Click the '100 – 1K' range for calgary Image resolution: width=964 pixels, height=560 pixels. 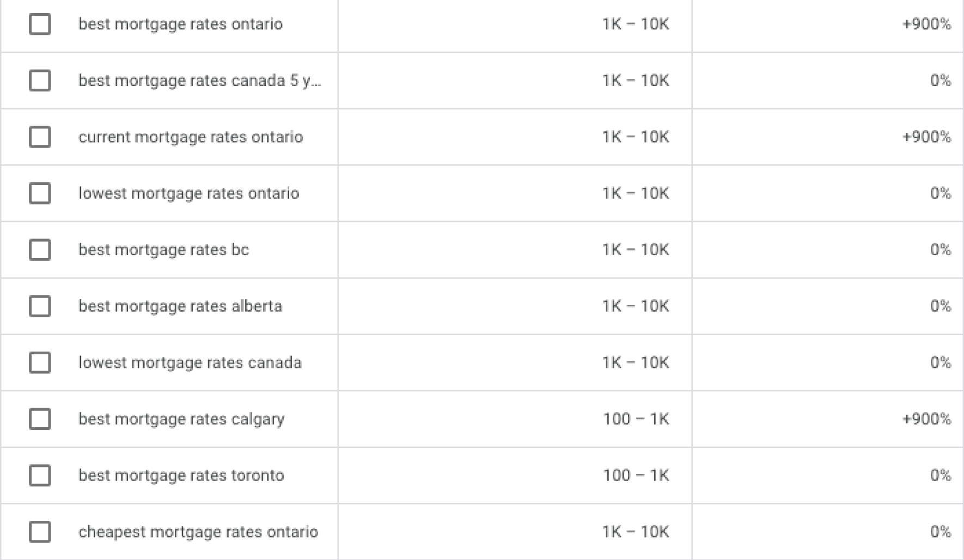point(636,419)
